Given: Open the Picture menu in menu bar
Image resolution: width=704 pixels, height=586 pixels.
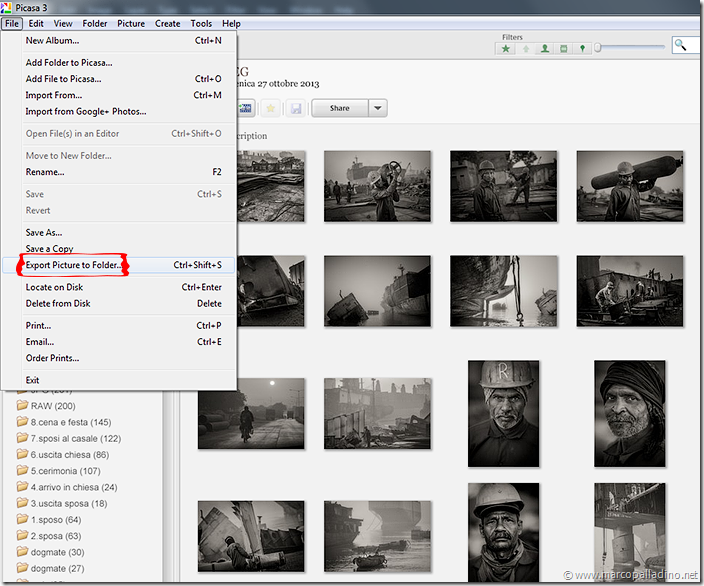Looking at the screenshot, I should 131,23.
